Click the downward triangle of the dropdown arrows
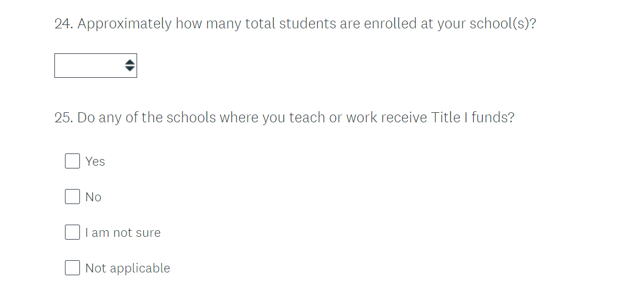The height and width of the screenshot is (293, 644). click(x=129, y=69)
